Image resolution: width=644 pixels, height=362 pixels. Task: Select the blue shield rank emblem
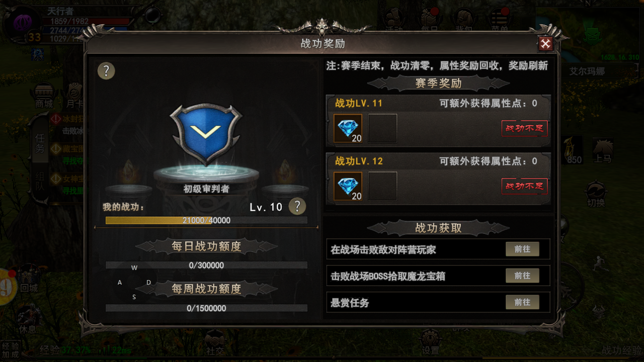[x=206, y=134]
